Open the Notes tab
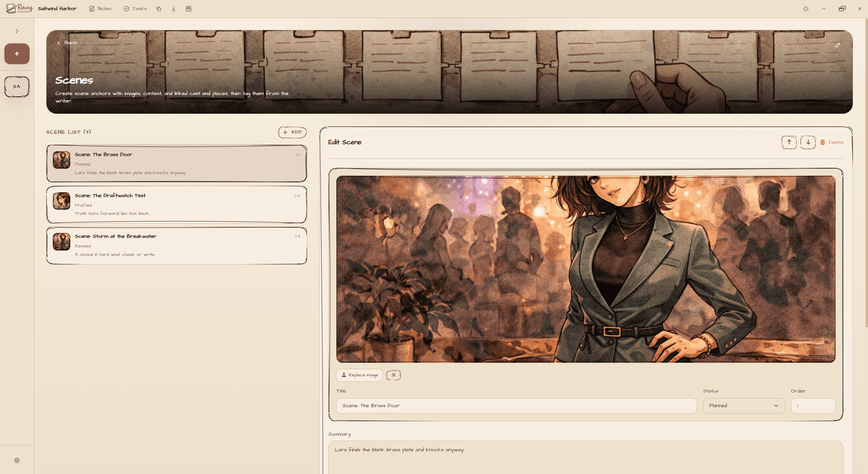Screen dimensions: 868x474 [100, 9]
